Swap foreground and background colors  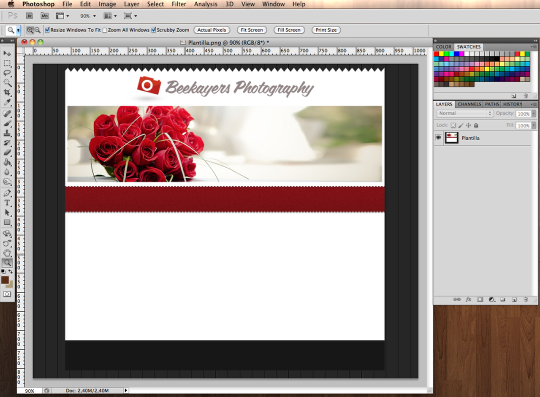(11, 271)
